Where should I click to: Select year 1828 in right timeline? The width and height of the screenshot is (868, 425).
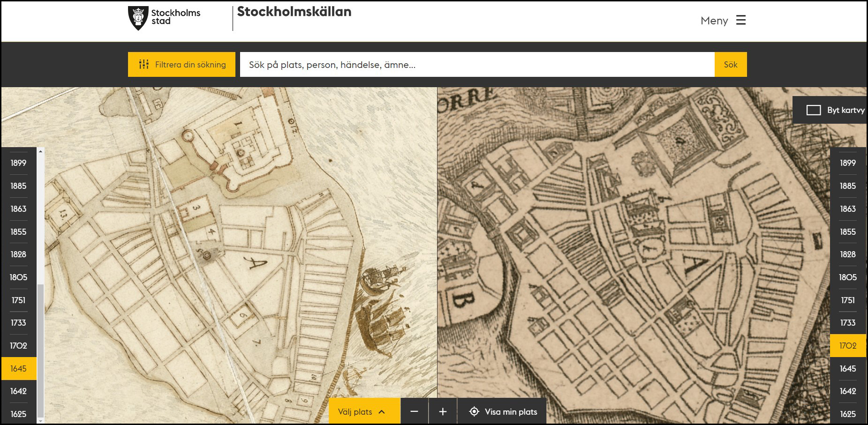848,254
